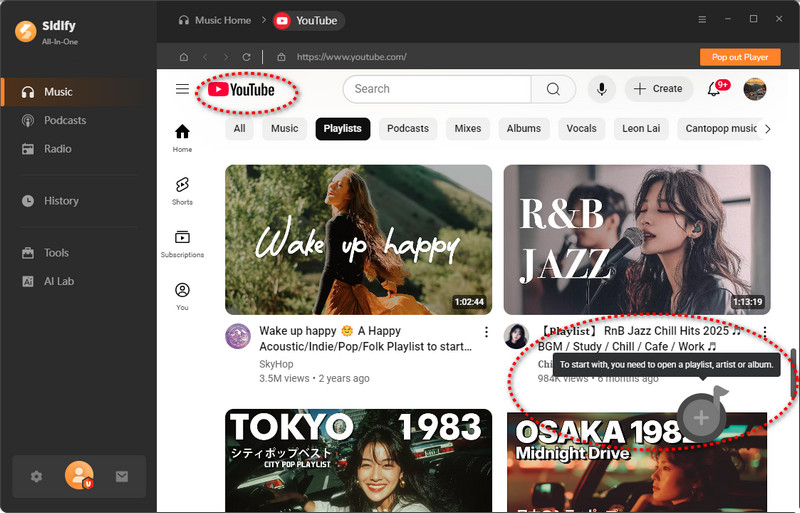Click the magnifier search button
Viewport: 800px width, 513px height.
pos(553,89)
